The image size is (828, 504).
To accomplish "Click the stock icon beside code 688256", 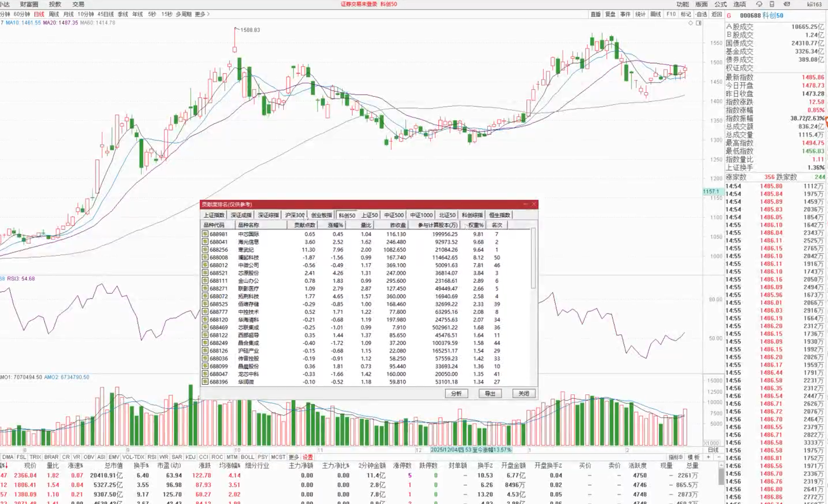I will click(205, 250).
